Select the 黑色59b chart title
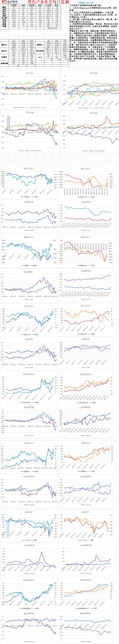This screenshot has width=119, height=644. point(93,113)
